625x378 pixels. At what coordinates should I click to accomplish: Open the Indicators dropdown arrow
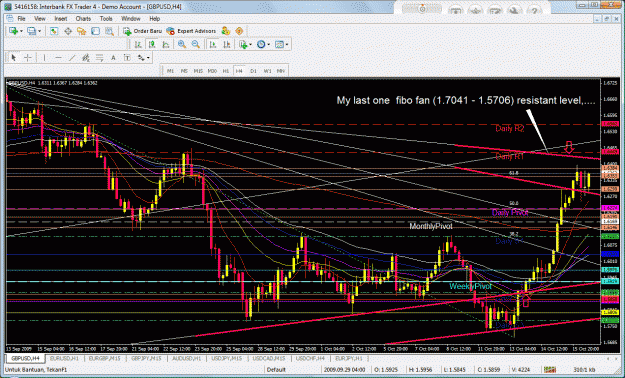[250, 44]
